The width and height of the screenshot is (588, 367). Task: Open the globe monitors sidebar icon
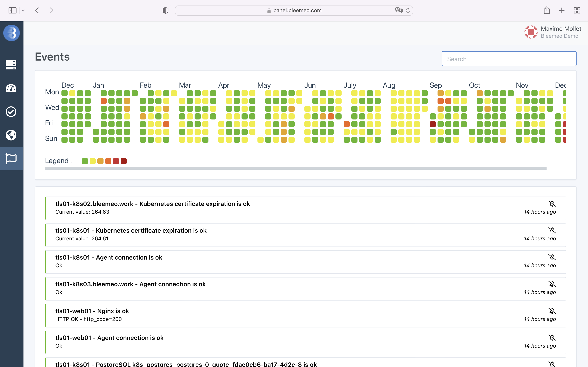point(11,135)
